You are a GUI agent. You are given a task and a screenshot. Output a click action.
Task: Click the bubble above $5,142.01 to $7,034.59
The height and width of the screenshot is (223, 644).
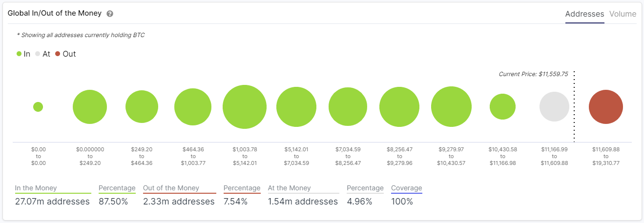pyautogui.click(x=296, y=107)
